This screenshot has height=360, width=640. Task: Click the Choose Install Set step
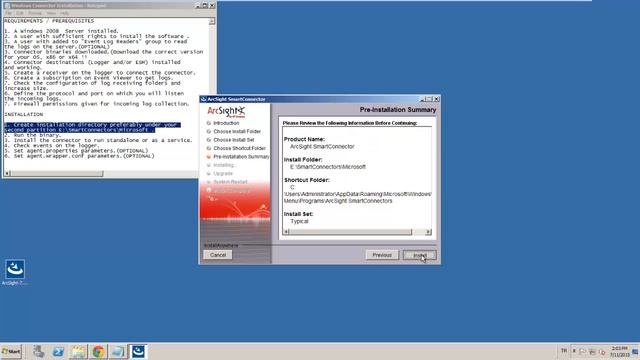coord(233,140)
